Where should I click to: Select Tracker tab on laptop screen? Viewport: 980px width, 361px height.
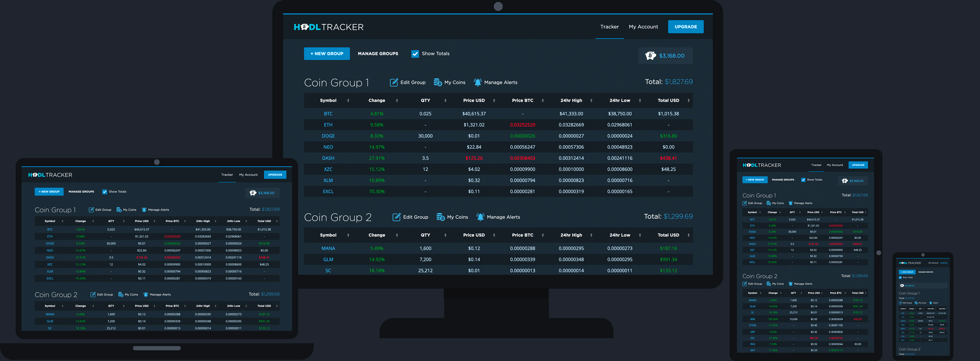pos(227,175)
